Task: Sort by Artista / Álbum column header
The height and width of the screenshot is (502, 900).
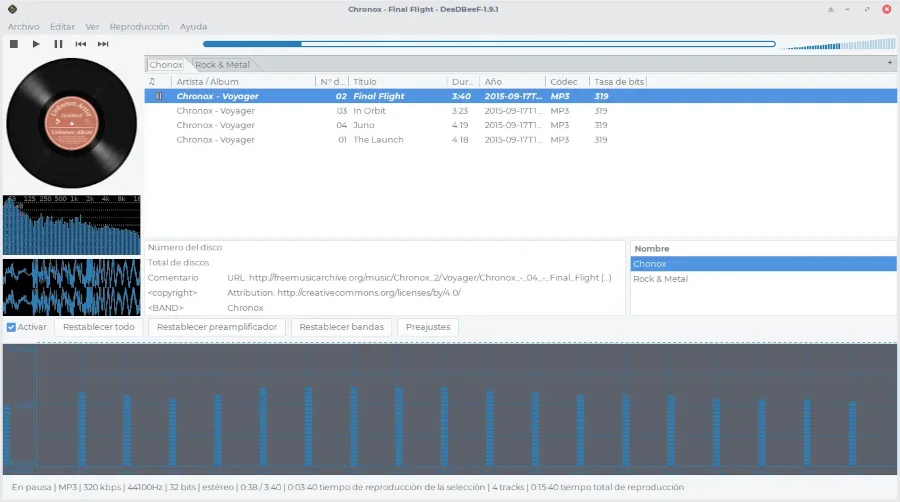Action: [x=243, y=81]
